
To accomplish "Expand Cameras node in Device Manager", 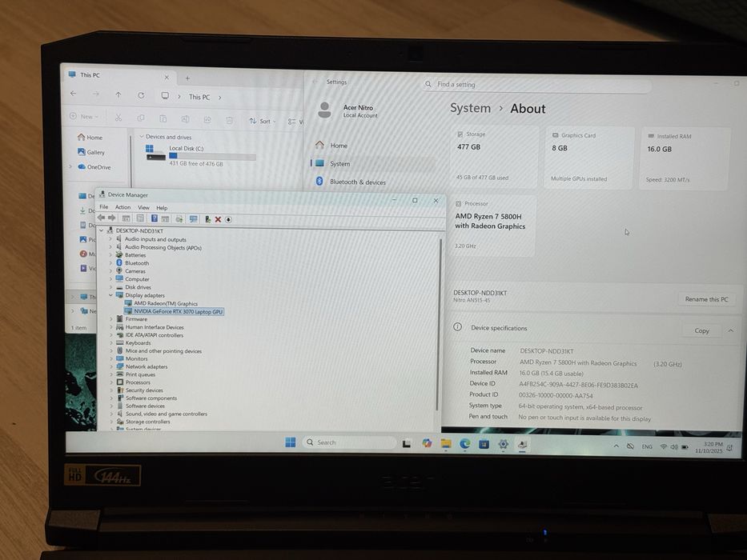I will (111, 271).
